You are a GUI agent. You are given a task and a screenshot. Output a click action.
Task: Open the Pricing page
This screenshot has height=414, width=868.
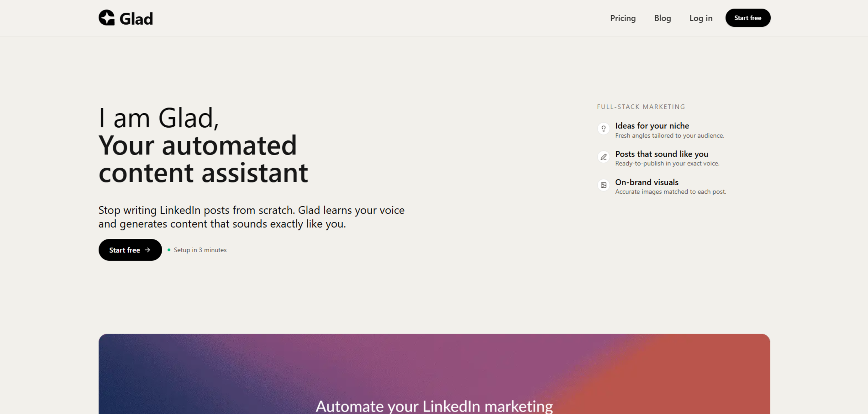coord(623,18)
